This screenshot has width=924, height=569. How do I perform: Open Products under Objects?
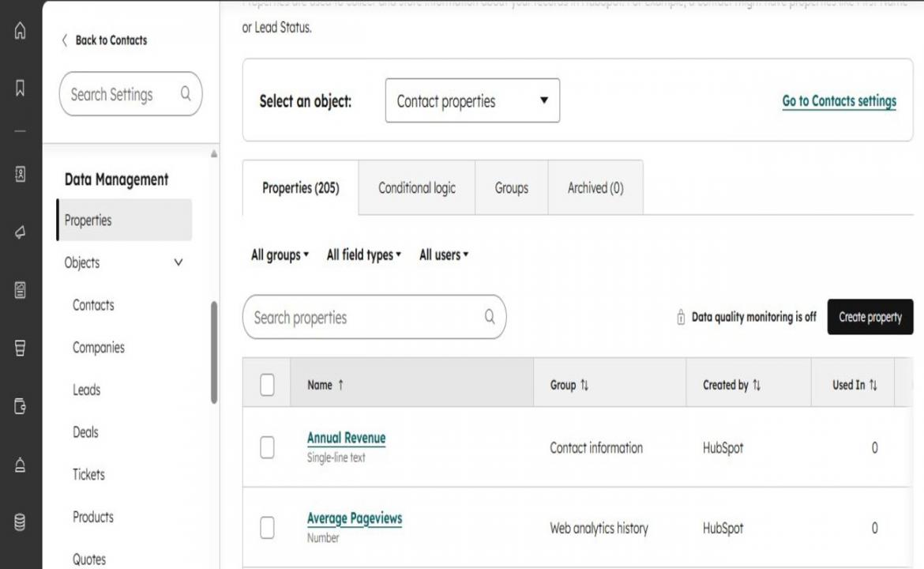point(93,517)
